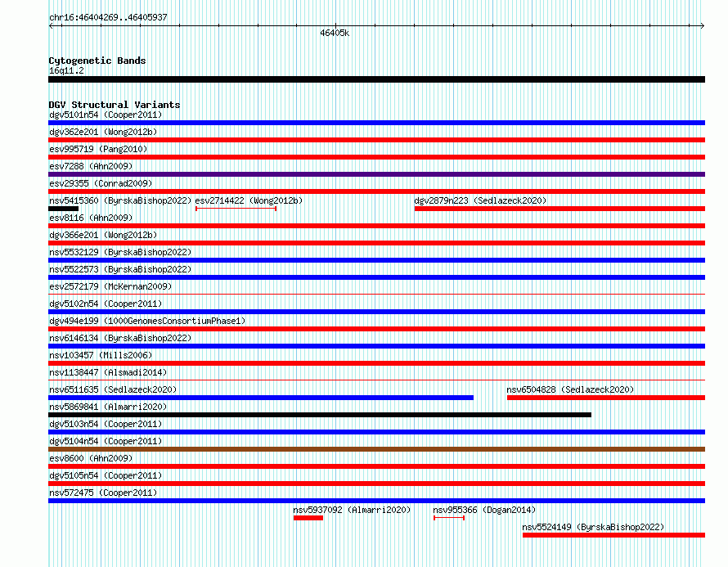
Task: Select nsv6146134 (ByrskaBishop2022) label
Action: coord(120,338)
